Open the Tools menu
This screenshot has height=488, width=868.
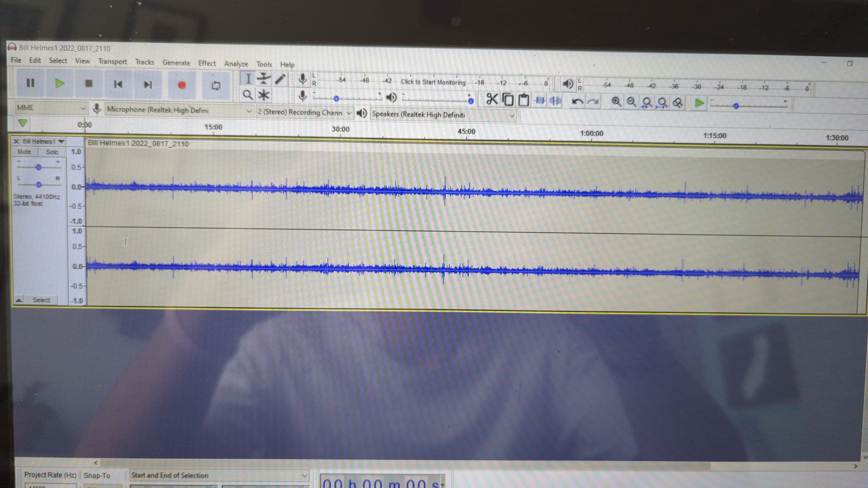tap(264, 64)
